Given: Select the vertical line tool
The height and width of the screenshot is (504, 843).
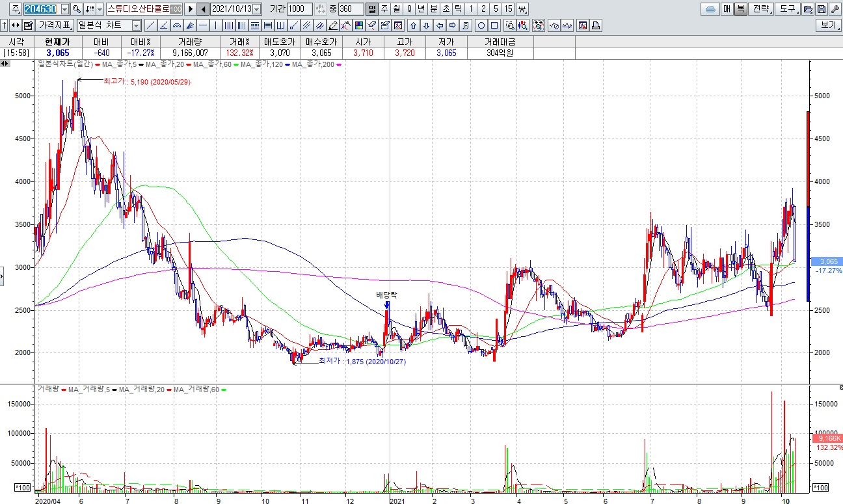Looking at the screenshot, I should 216,25.
